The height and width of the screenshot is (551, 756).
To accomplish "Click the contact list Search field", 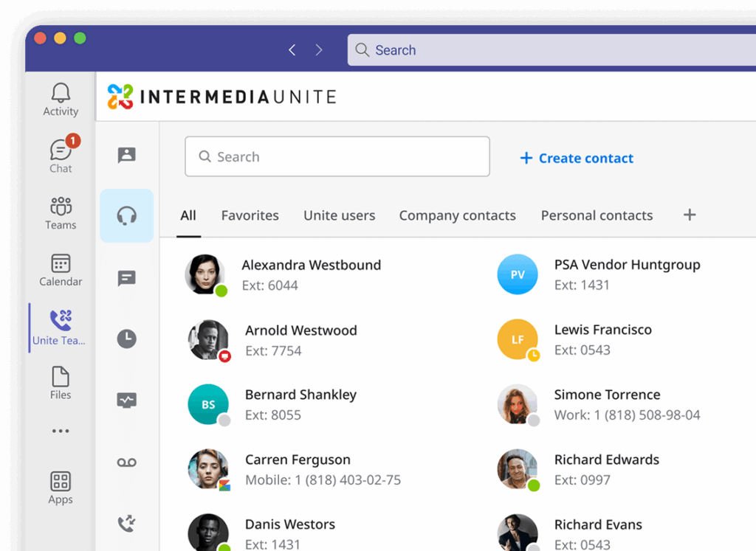I will 337,156.
